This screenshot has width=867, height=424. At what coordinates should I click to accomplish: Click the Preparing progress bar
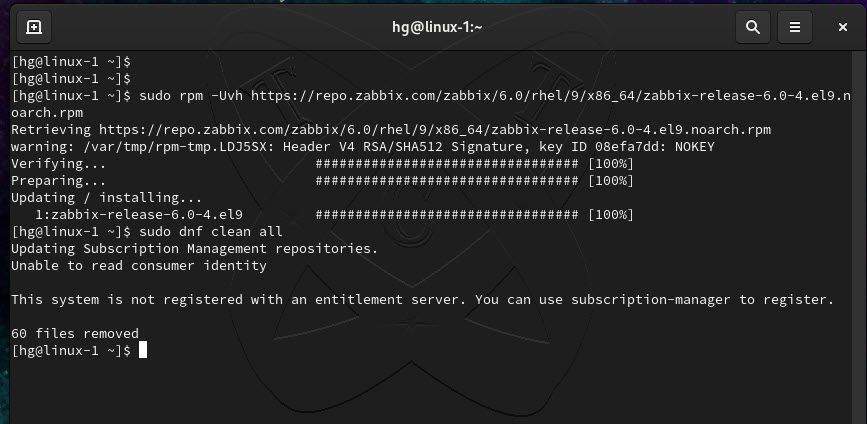pos(447,181)
